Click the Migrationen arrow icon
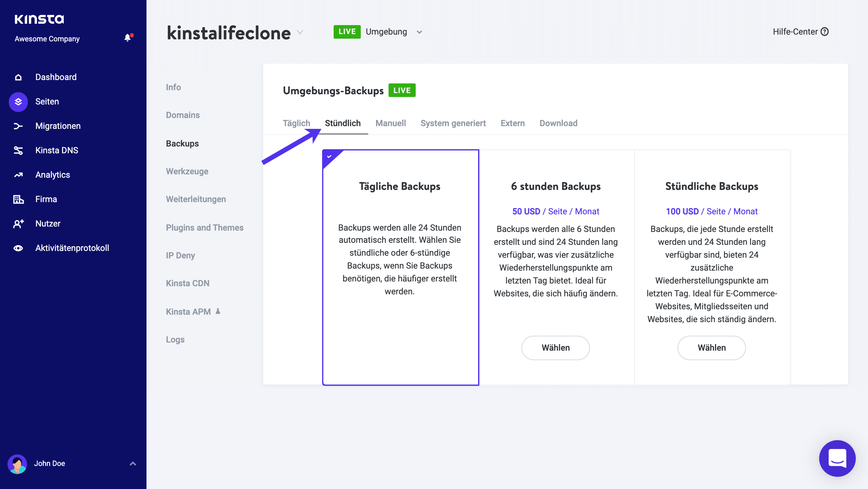The height and width of the screenshot is (489, 868). coord(18,126)
